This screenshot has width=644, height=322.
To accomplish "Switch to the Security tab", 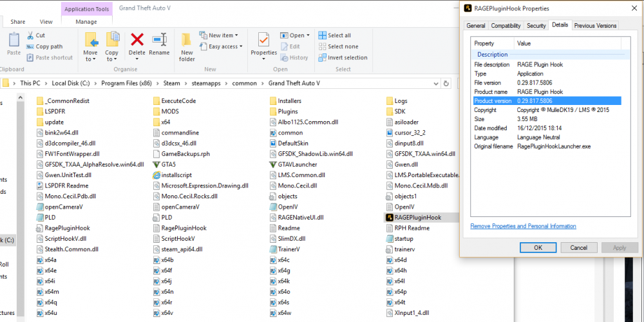I will point(536,26).
